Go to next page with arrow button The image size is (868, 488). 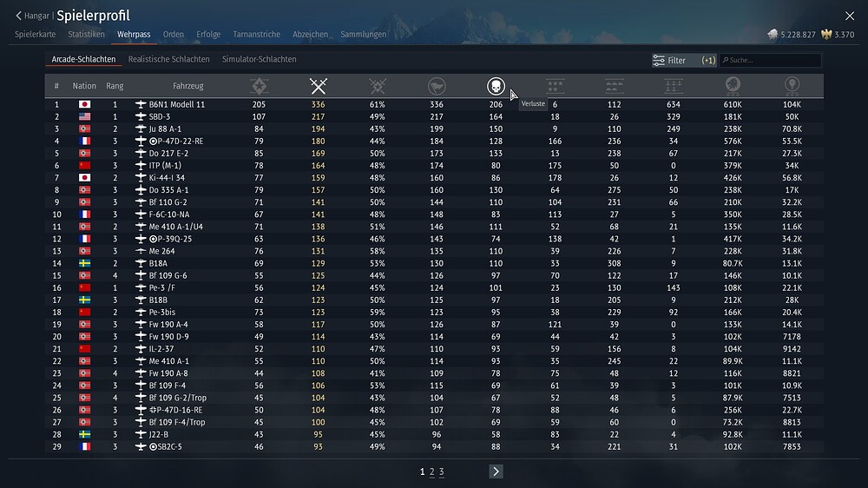496,472
